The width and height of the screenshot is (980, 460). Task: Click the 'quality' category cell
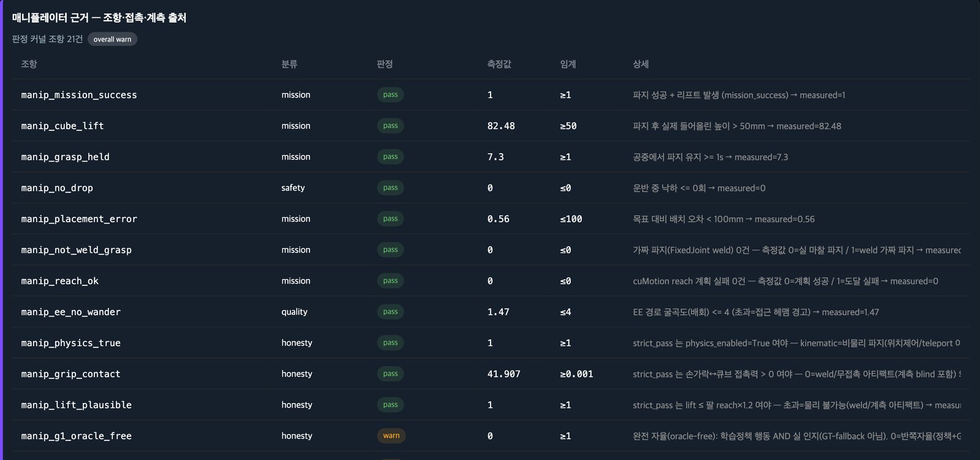click(294, 312)
